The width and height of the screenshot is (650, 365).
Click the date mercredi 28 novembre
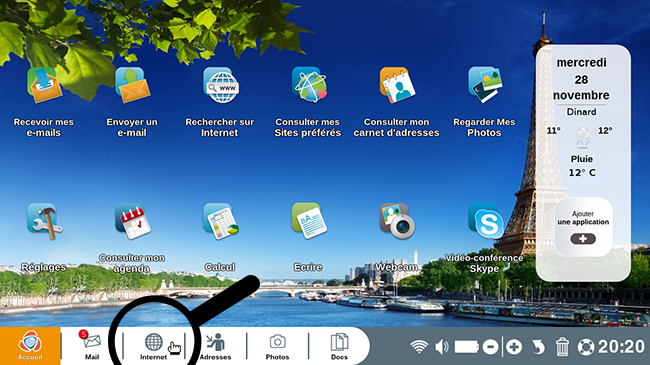(581, 79)
